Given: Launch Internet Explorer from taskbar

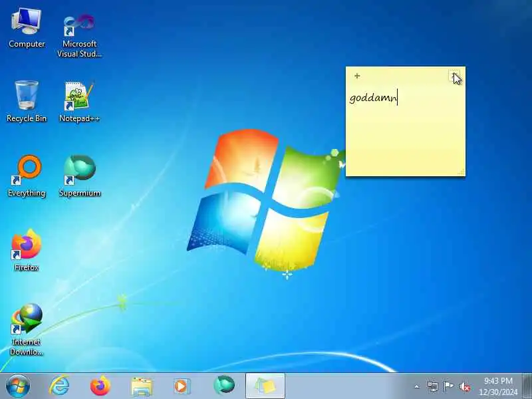Looking at the screenshot, I should tap(59, 386).
